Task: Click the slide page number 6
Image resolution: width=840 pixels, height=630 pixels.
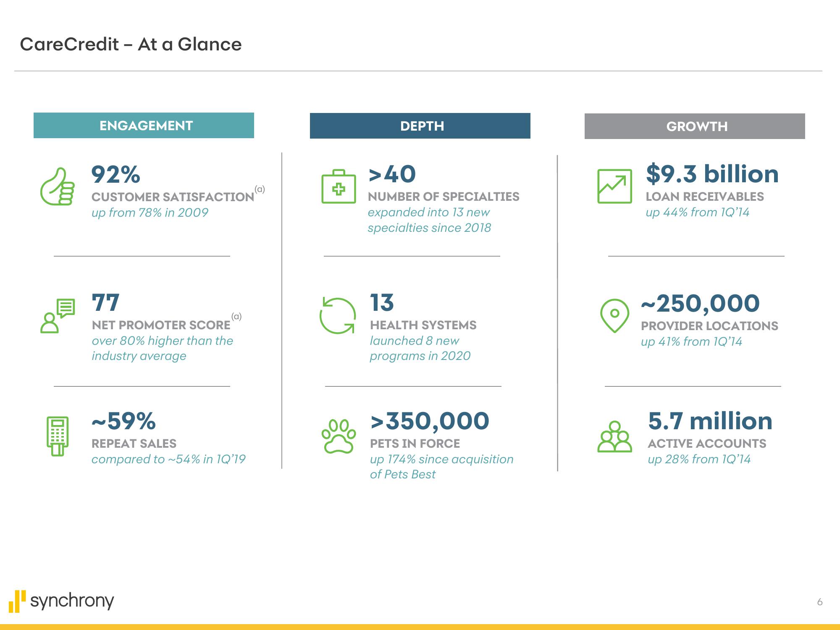Action: click(x=820, y=602)
